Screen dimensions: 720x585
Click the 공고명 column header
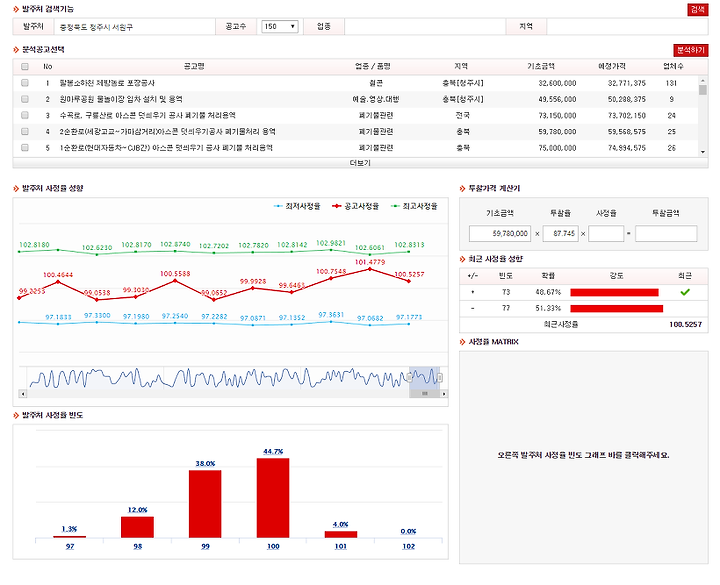[x=194, y=67]
